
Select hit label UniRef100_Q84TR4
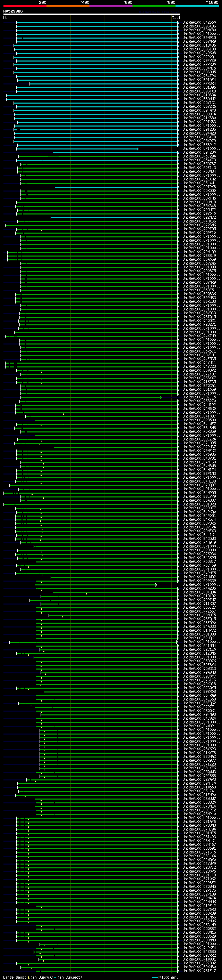pos(199,76)
